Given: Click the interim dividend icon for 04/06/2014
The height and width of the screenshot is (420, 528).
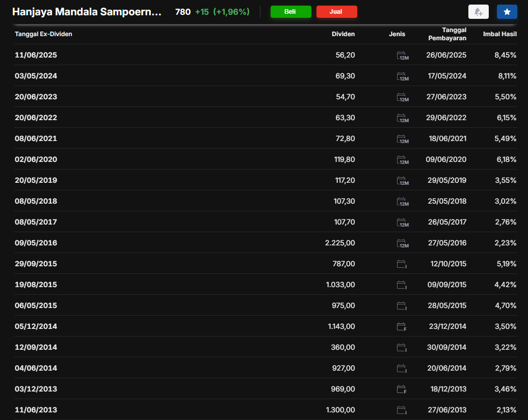Looking at the screenshot, I should [402, 368].
